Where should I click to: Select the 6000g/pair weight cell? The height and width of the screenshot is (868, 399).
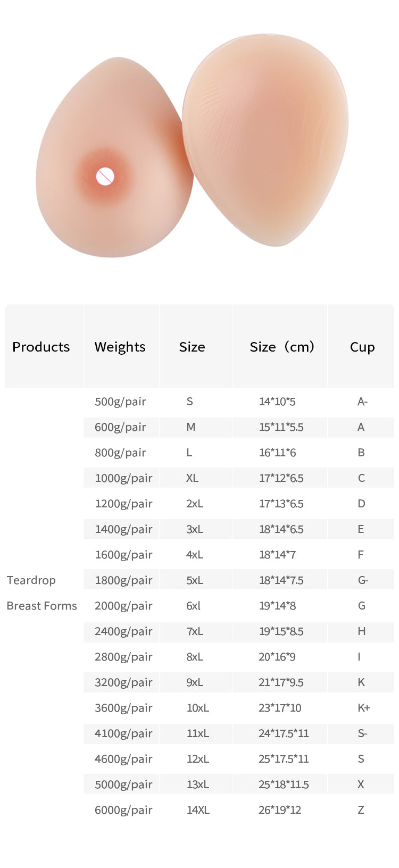click(123, 810)
